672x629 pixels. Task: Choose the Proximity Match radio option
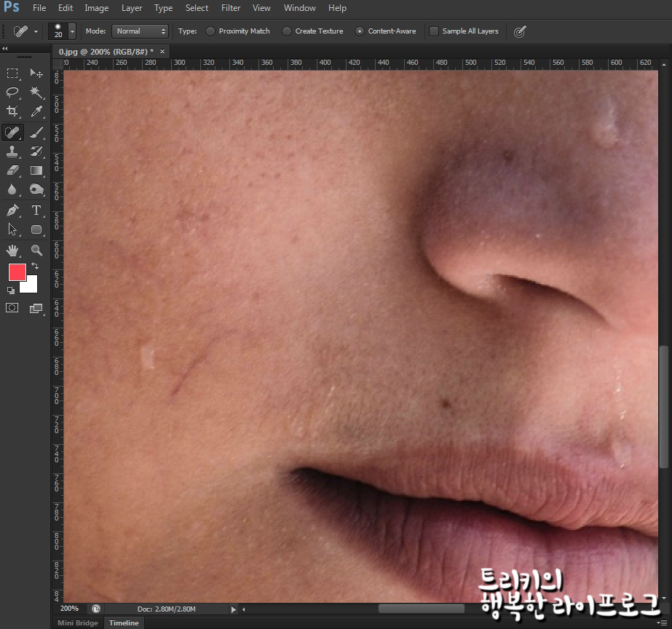[210, 31]
